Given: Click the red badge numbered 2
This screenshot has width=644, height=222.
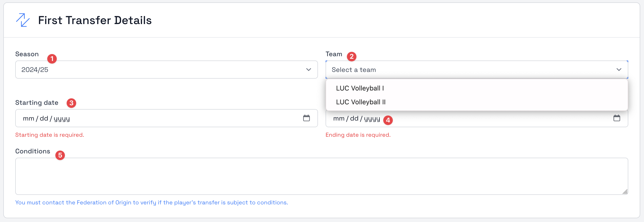Looking at the screenshot, I should [x=352, y=57].
